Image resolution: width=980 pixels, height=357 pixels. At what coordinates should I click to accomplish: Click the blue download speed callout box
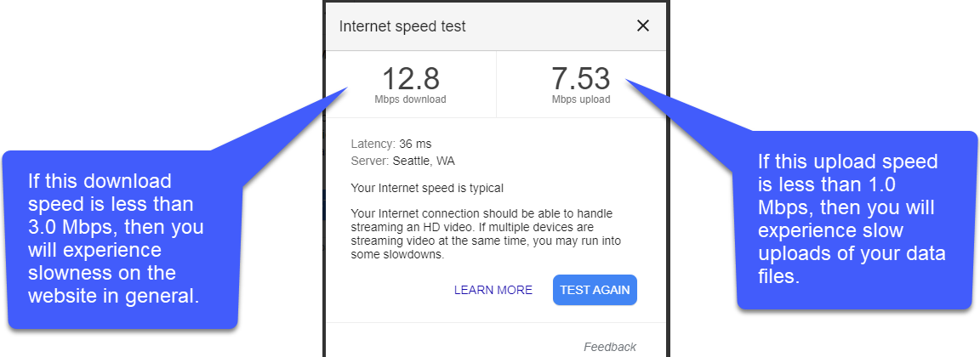point(122,239)
